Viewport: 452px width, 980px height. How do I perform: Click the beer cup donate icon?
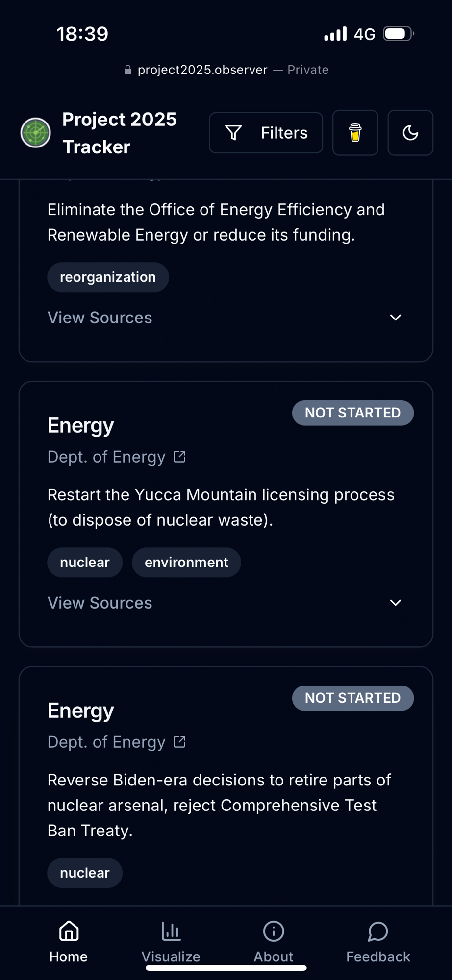click(x=355, y=133)
